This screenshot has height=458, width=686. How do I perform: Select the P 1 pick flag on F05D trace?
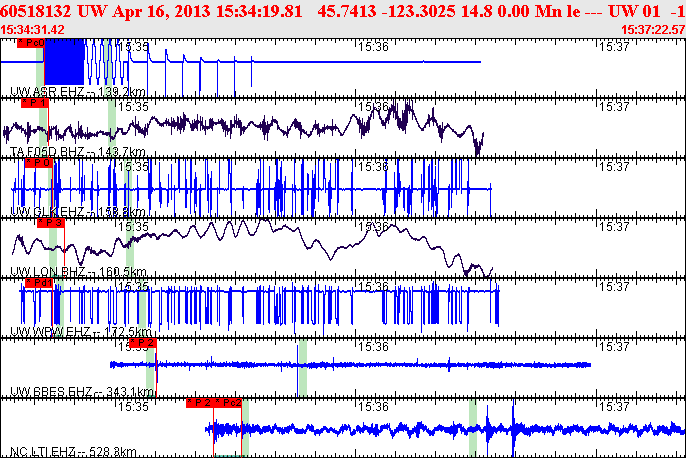(35, 103)
